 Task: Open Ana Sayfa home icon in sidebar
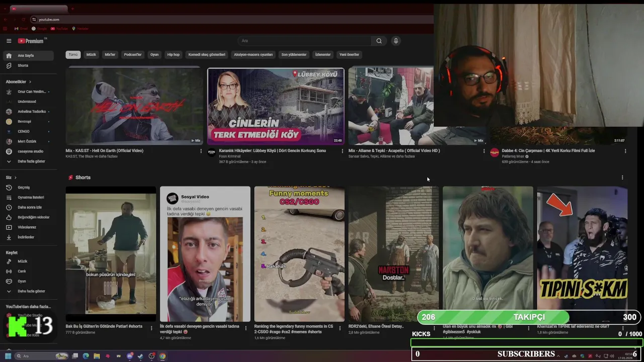click(x=9, y=55)
